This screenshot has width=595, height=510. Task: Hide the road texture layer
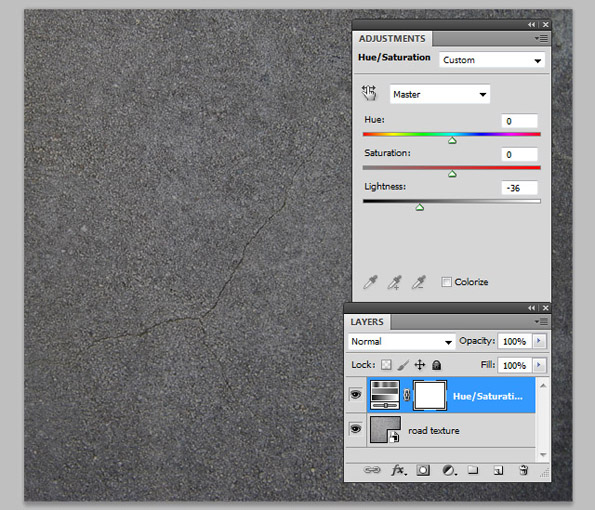356,429
